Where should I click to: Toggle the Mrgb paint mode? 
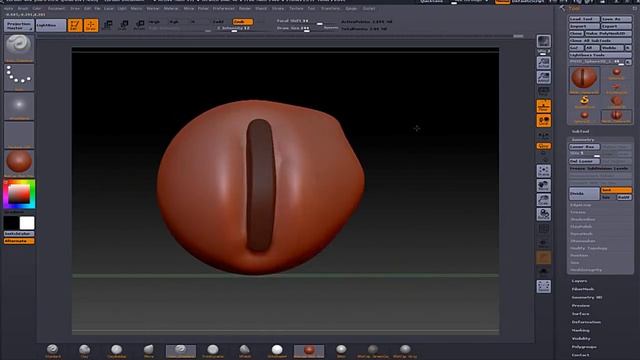tap(154, 22)
